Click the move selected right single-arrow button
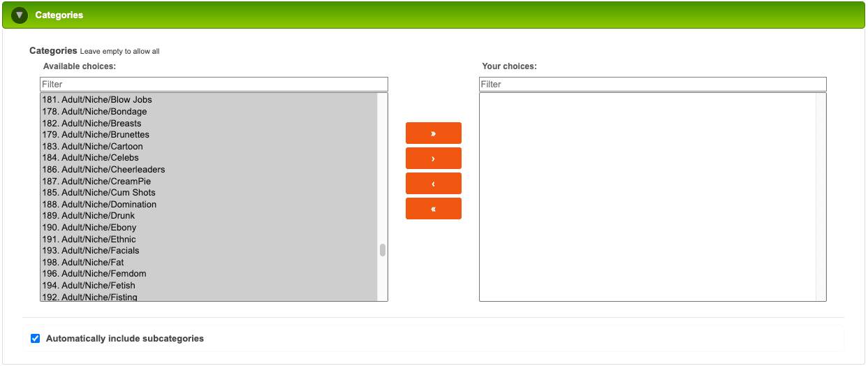 (434, 158)
